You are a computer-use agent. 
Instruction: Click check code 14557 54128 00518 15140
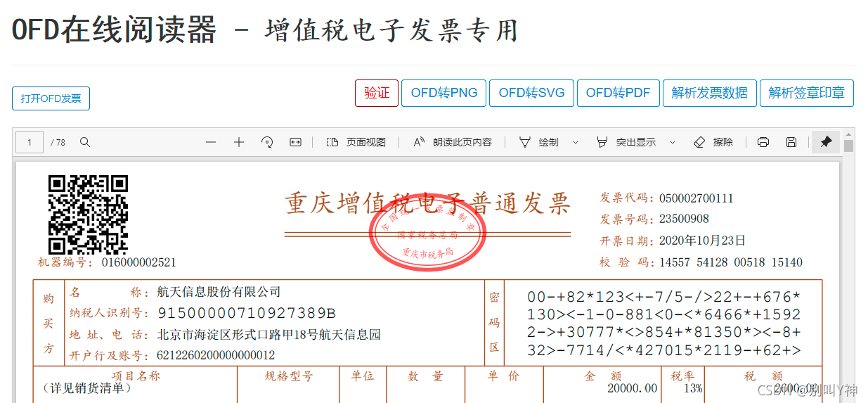(730, 262)
